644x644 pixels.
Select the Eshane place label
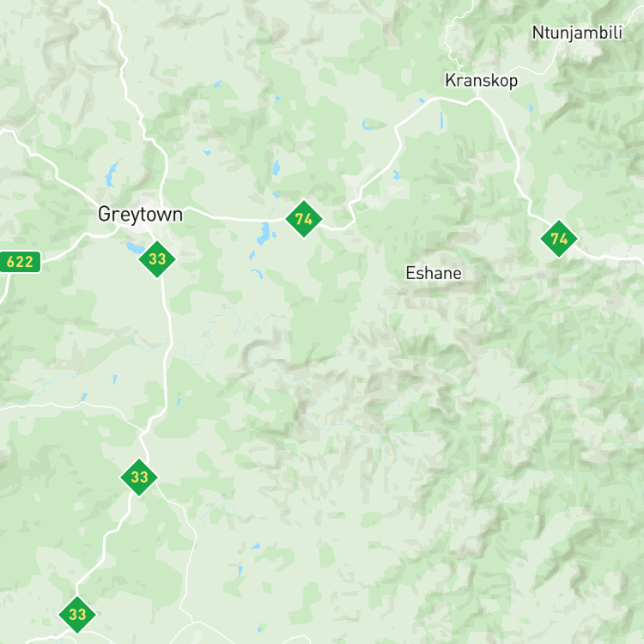coord(434,273)
